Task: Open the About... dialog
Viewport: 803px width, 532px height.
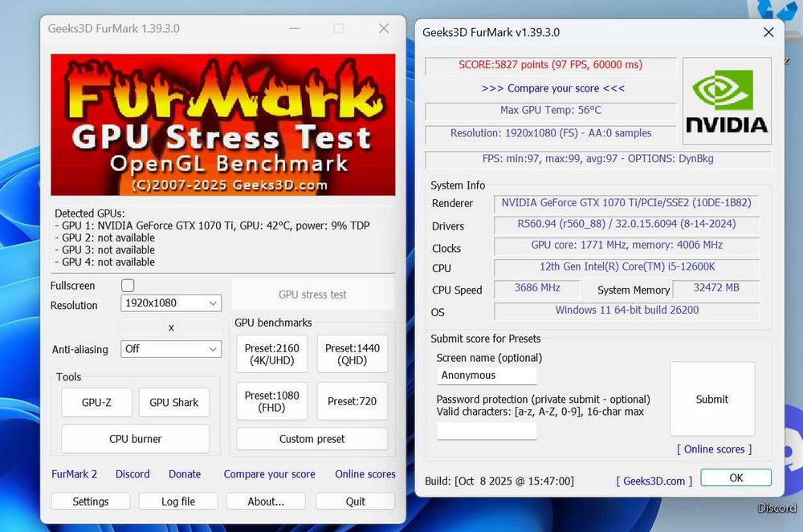Action: [x=266, y=502]
